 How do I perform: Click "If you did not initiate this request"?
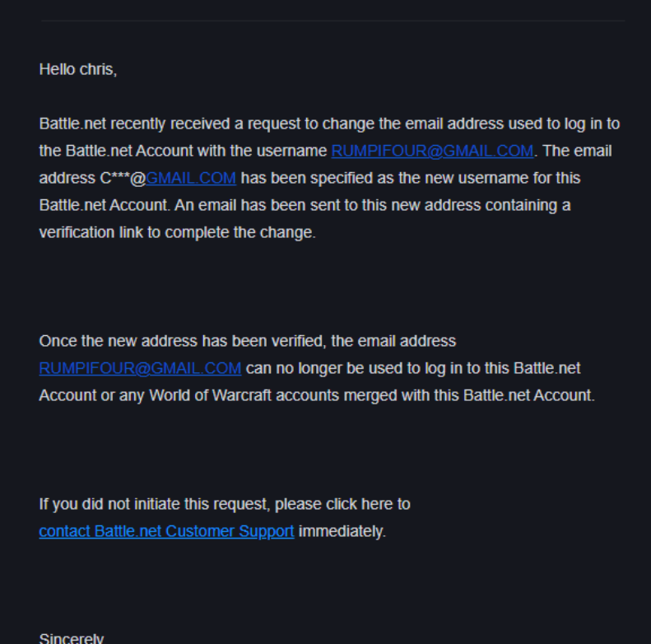(154, 504)
